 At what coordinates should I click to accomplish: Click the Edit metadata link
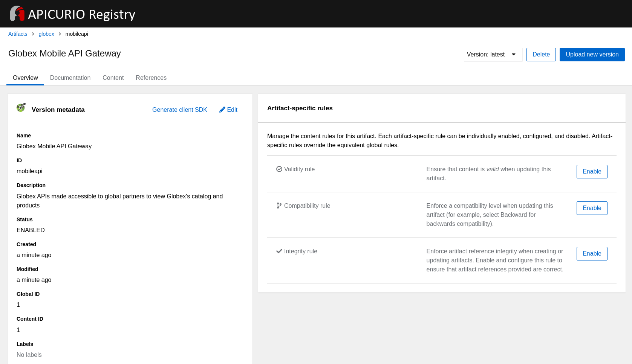click(x=228, y=110)
